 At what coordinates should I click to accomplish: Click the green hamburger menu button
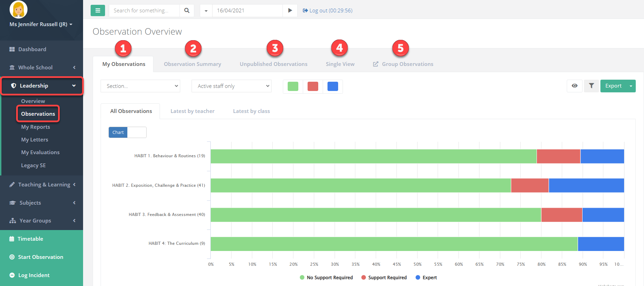click(x=98, y=11)
